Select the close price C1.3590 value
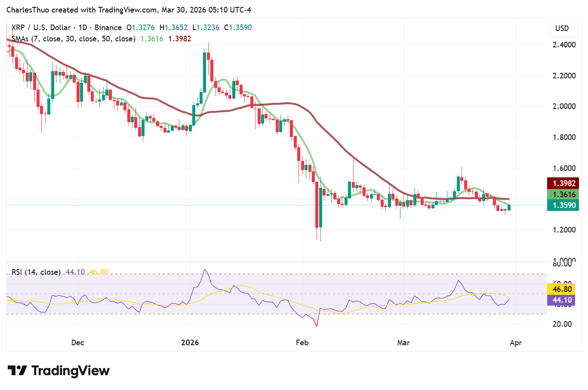 pos(238,28)
